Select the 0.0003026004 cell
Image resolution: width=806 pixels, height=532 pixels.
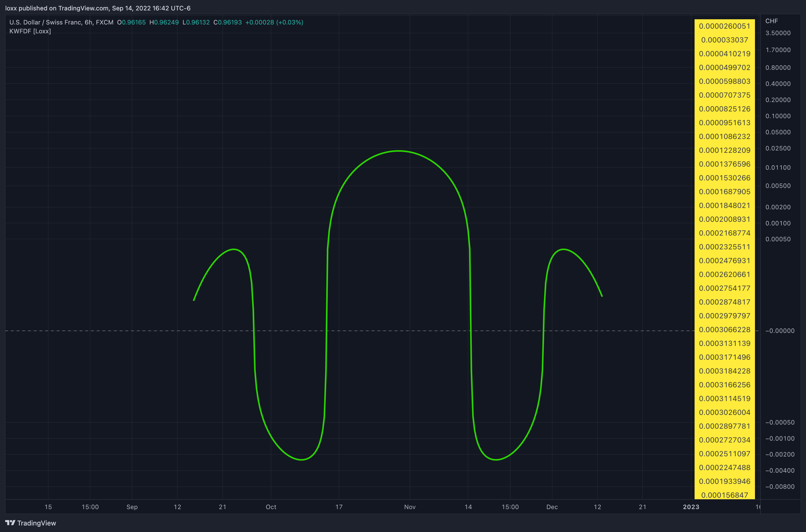[725, 413]
